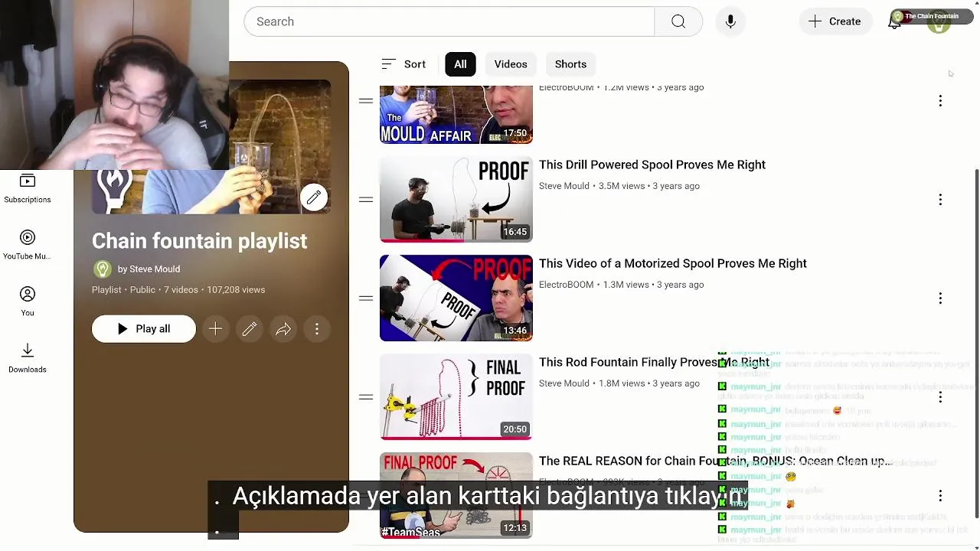This screenshot has height=551, width=980.
Task: Open This Rod Fountain Finally Proves title
Action: click(x=654, y=362)
